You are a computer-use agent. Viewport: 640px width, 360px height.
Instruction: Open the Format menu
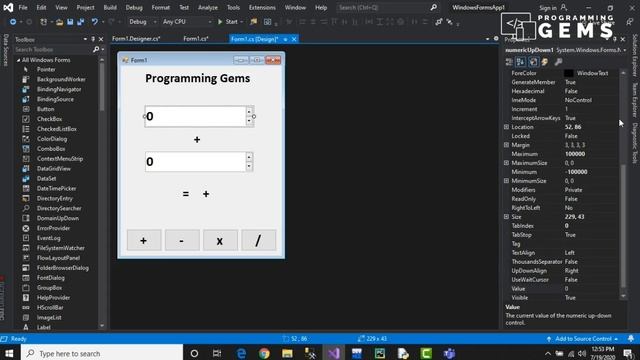(160, 7)
